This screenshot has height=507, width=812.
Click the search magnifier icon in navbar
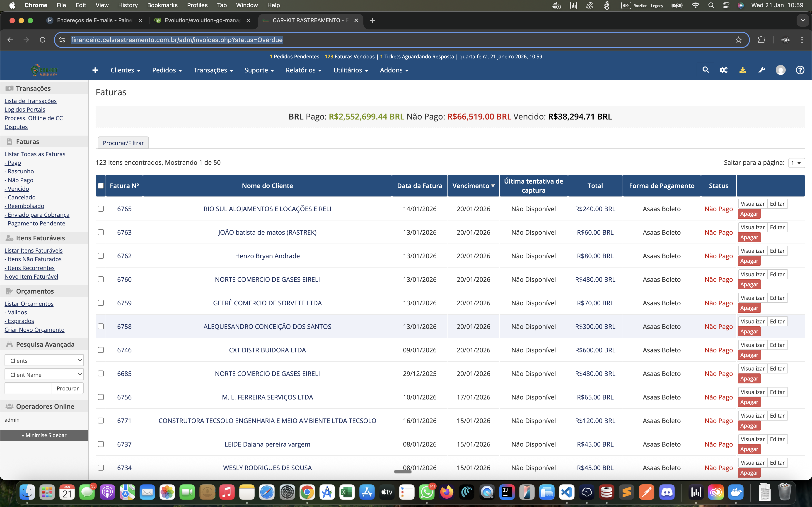(705, 70)
